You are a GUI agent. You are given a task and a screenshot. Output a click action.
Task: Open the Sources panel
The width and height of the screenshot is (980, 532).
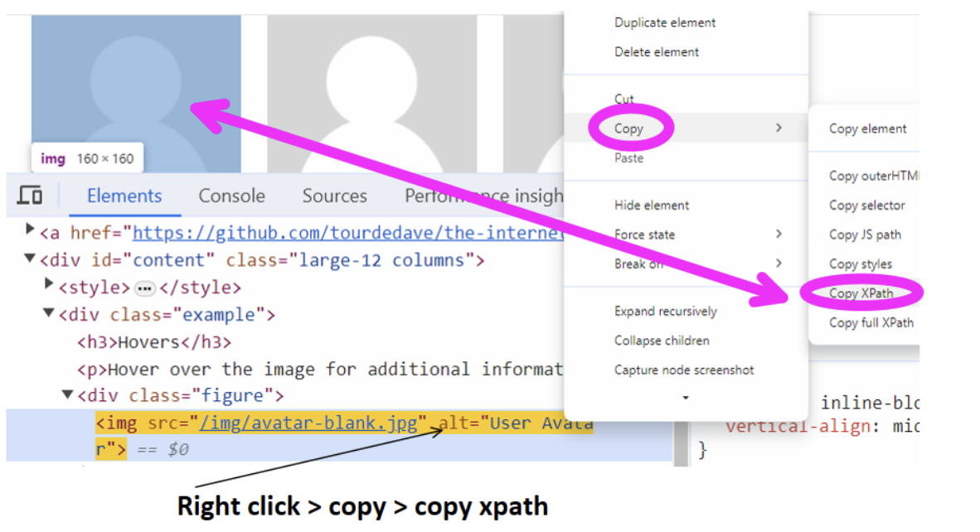tap(334, 196)
